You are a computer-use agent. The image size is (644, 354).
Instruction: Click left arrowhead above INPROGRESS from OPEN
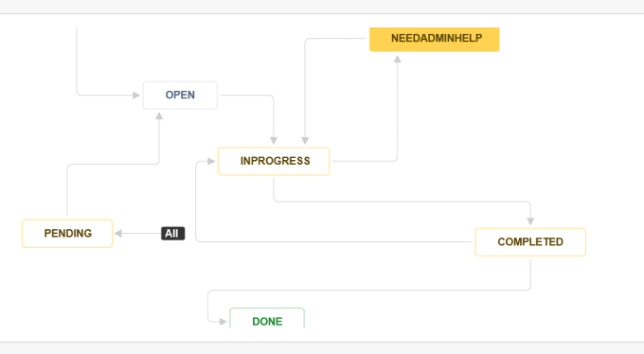click(x=274, y=141)
